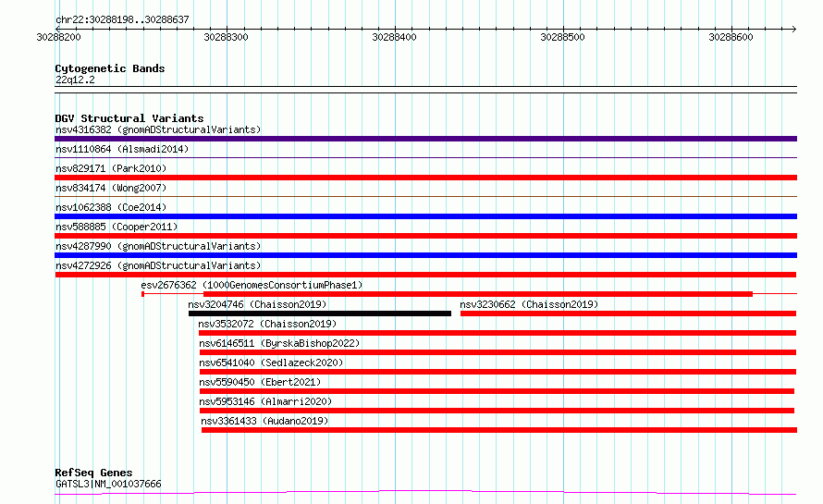The width and height of the screenshot is (823, 504).
Task: Open variant label nsv829171 (Park2010)
Action: (111, 168)
